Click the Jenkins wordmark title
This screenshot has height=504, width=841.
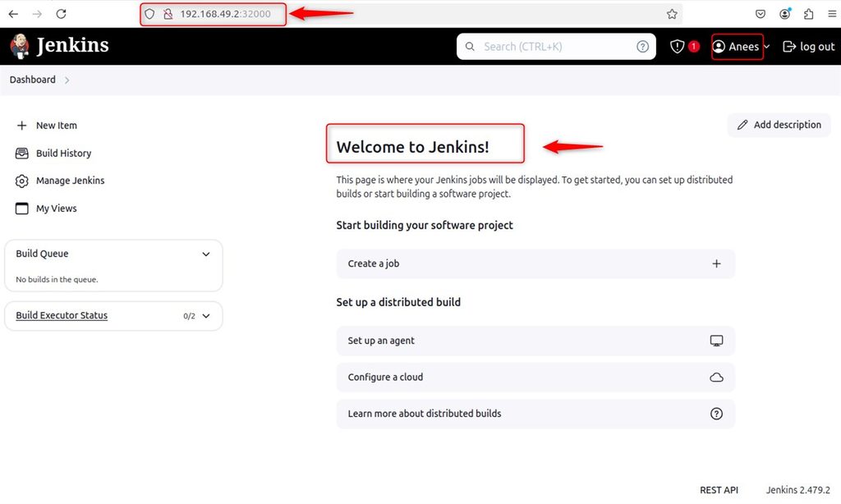72,46
